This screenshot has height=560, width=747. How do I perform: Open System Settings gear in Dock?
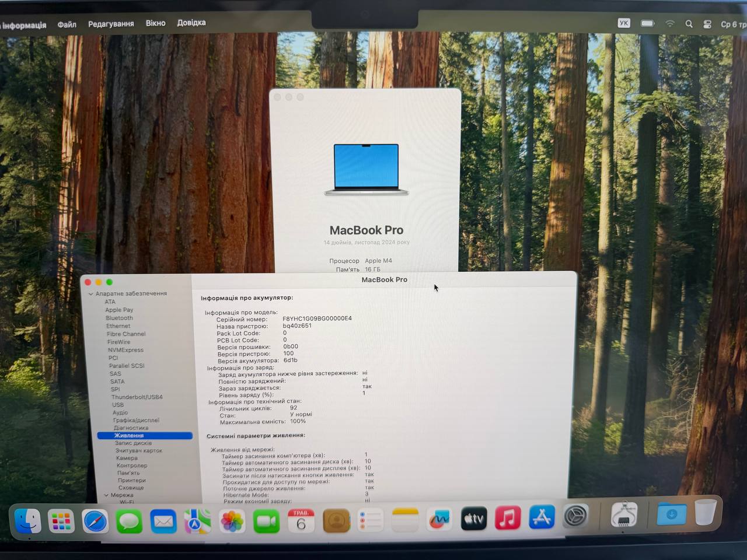pyautogui.click(x=575, y=517)
